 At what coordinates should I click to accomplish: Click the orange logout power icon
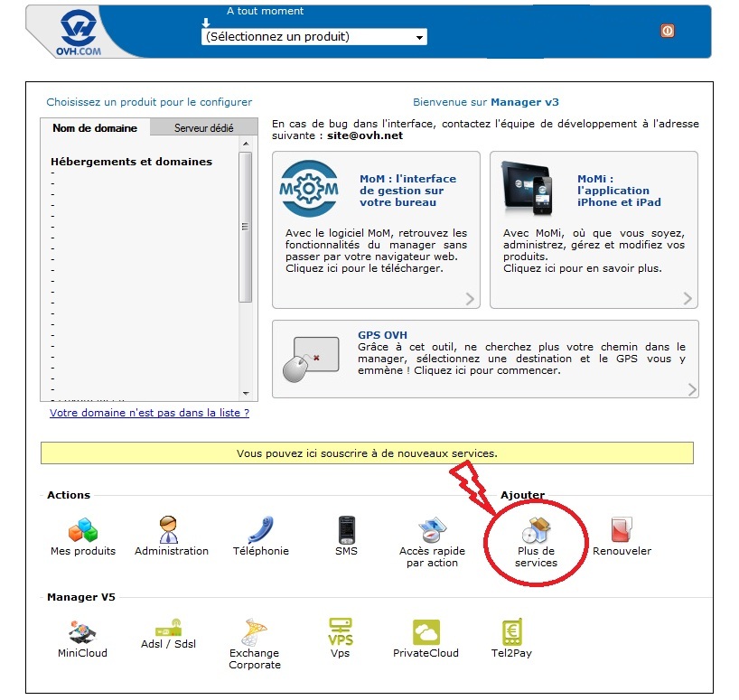pos(668,31)
